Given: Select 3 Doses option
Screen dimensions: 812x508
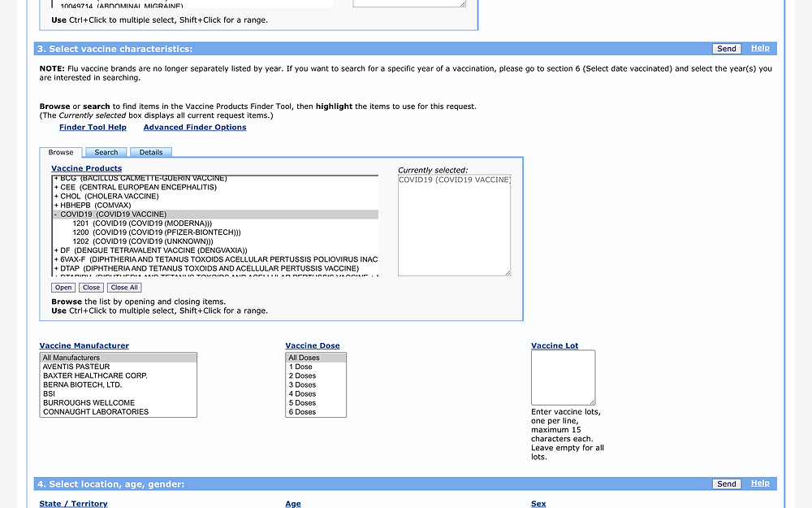Looking at the screenshot, I should (x=316, y=384).
